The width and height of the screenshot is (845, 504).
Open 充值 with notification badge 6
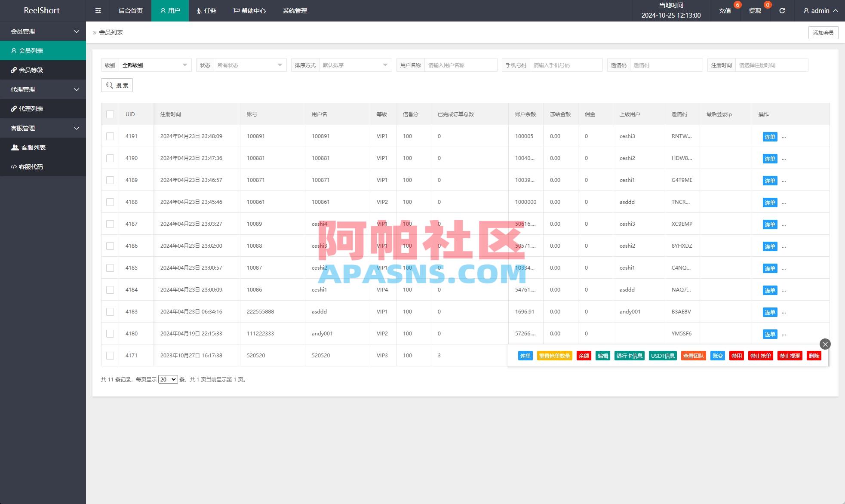pyautogui.click(x=725, y=10)
